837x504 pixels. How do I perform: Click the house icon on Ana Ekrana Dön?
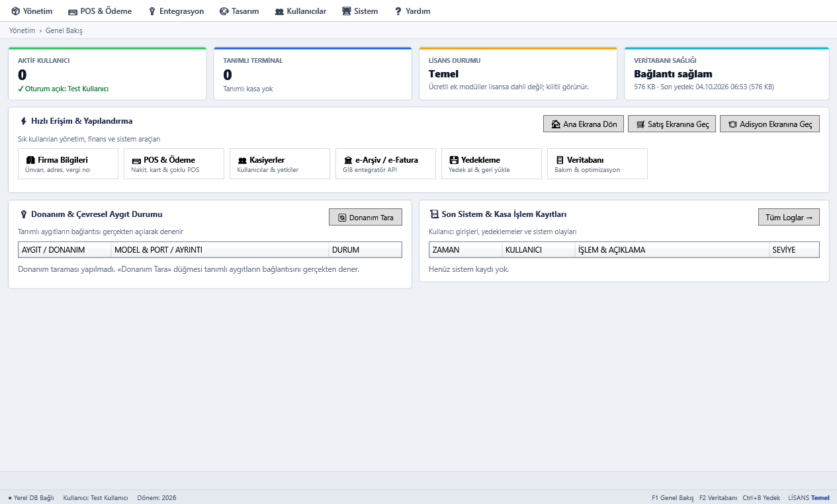coord(556,124)
